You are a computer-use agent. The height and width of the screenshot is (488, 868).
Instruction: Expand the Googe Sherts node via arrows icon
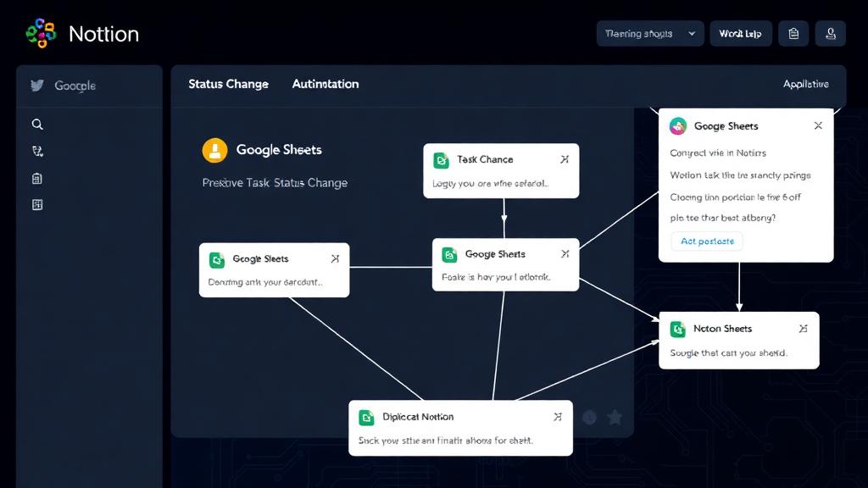coord(565,253)
